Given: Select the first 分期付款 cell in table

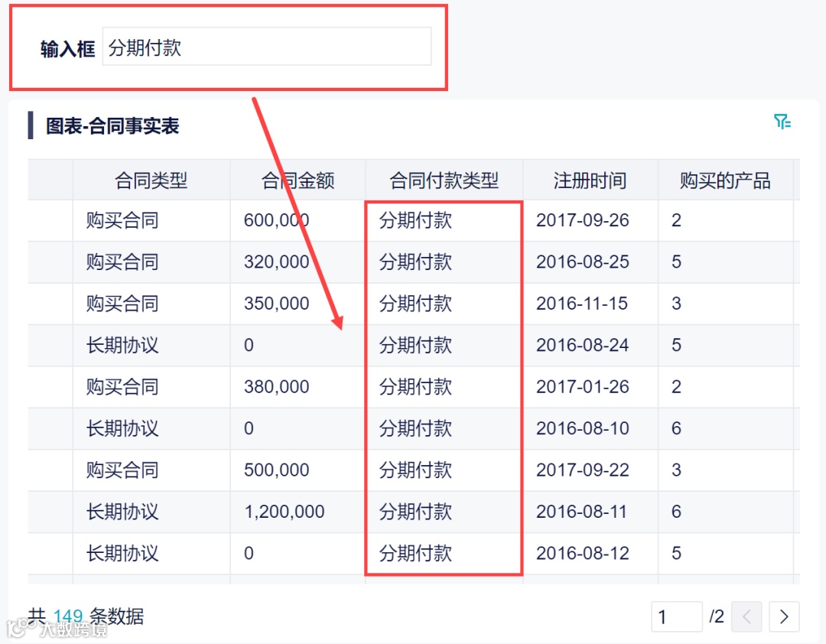Looking at the screenshot, I should coord(415,220).
